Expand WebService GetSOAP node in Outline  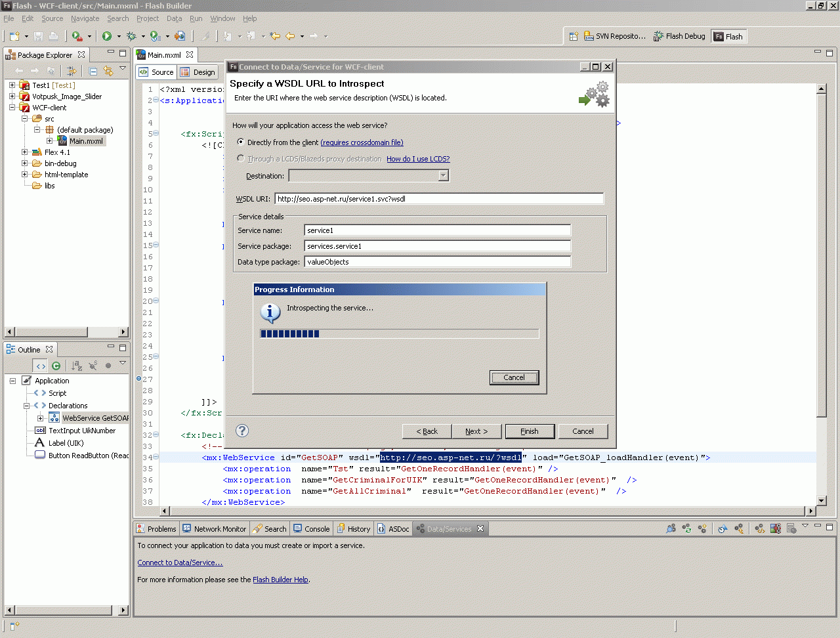coord(40,418)
